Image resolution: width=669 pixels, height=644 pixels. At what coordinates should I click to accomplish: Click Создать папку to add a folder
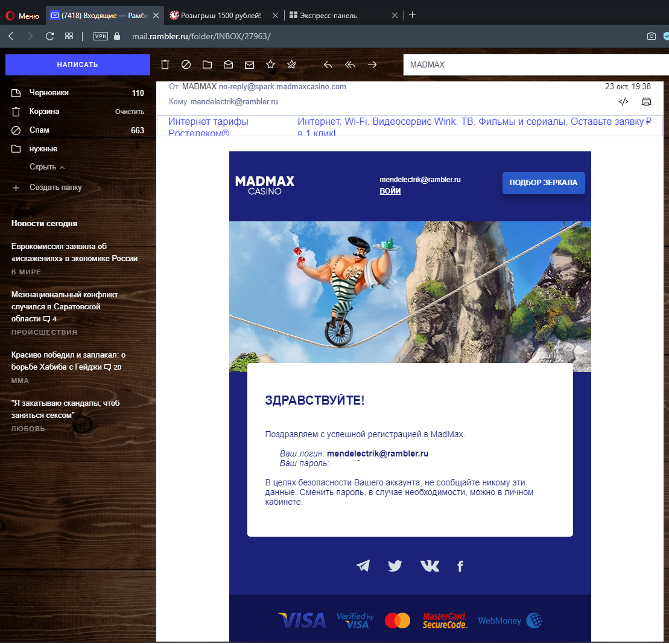click(55, 187)
